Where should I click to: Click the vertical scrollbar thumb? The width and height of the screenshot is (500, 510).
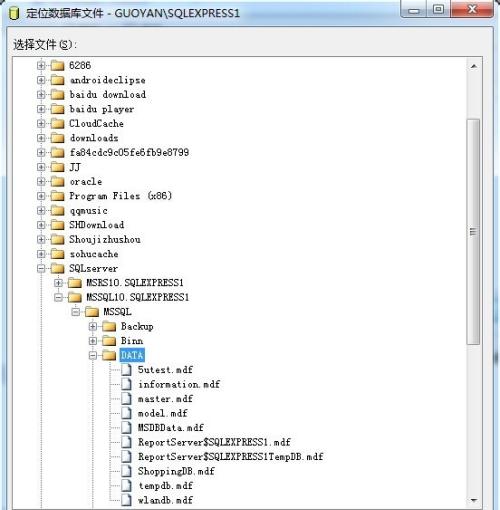(x=473, y=232)
